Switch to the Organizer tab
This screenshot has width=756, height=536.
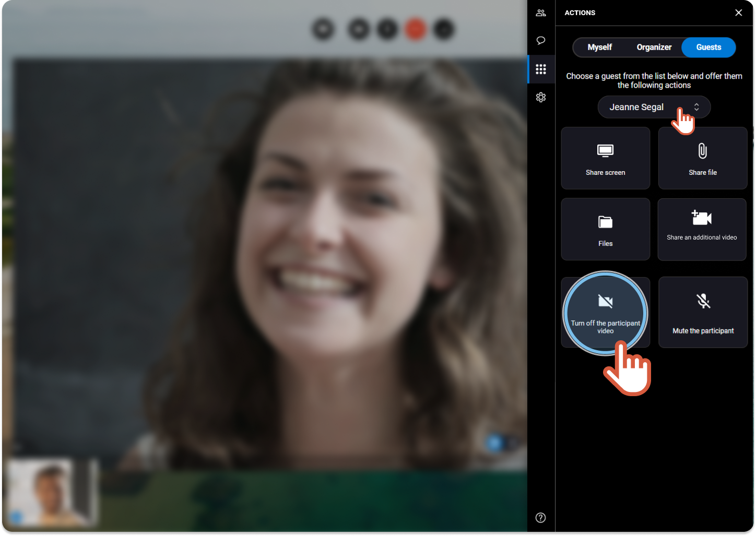pos(654,47)
